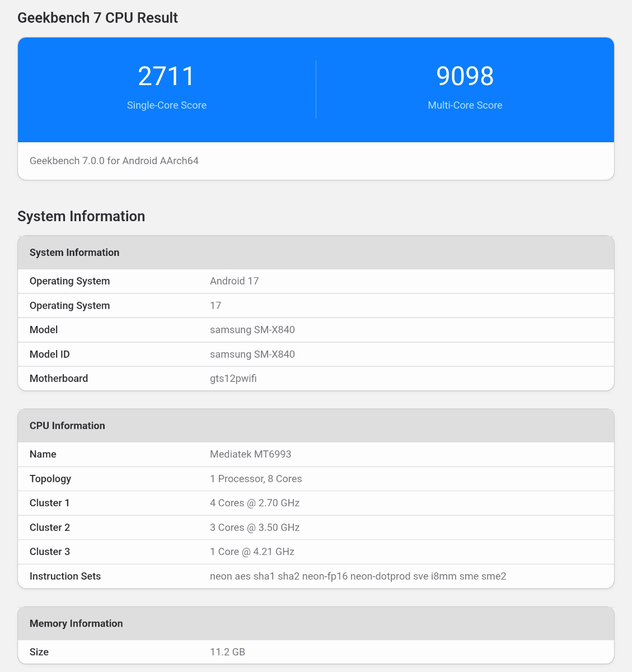The width and height of the screenshot is (632, 672).
Task: Click the CPU Name row label
Action: click(x=43, y=454)
